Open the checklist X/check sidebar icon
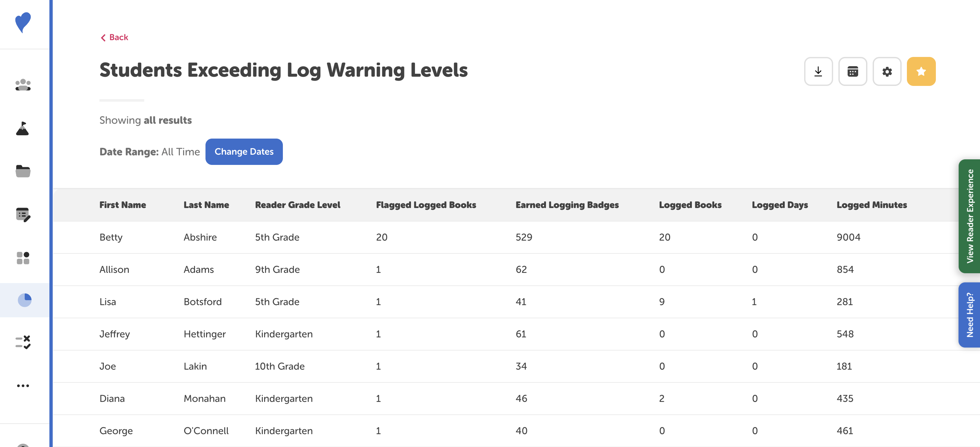 tap(23, 342)
